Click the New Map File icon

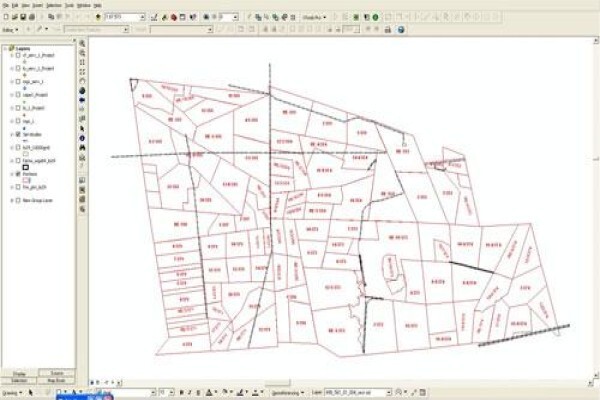pos(6,17)
